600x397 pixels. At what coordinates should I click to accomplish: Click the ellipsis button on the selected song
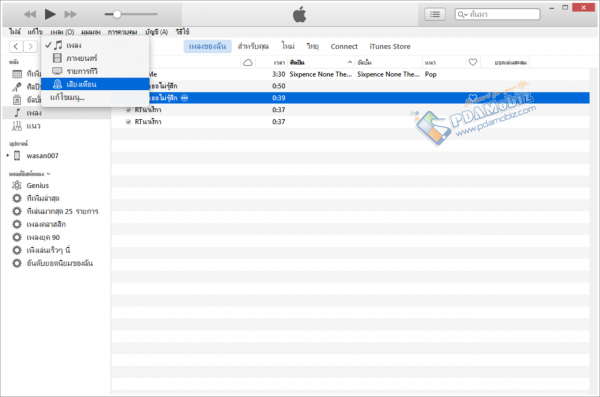184,98
